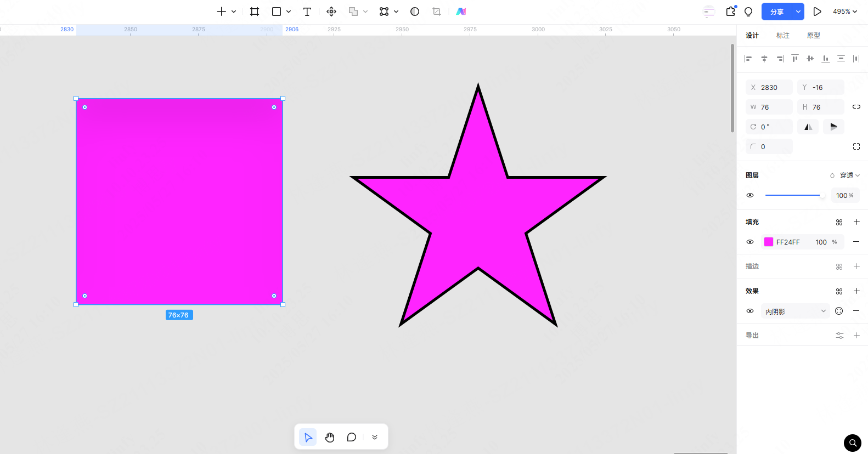Add a new fill with plus
Screen dimensions: 868x454
pyautogui.click(x=856, y=222)
